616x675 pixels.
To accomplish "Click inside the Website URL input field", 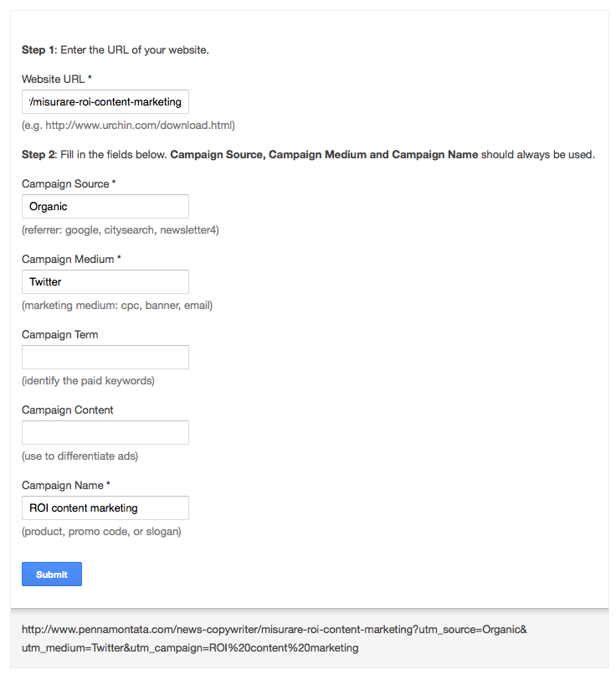I will click(x=105, y=101).
